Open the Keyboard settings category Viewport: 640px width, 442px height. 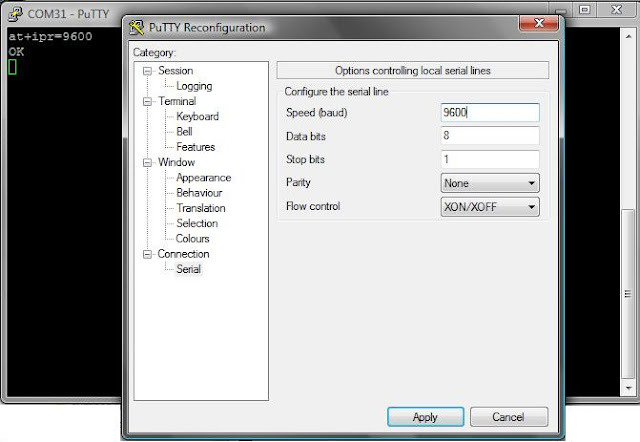pos(198,116)
